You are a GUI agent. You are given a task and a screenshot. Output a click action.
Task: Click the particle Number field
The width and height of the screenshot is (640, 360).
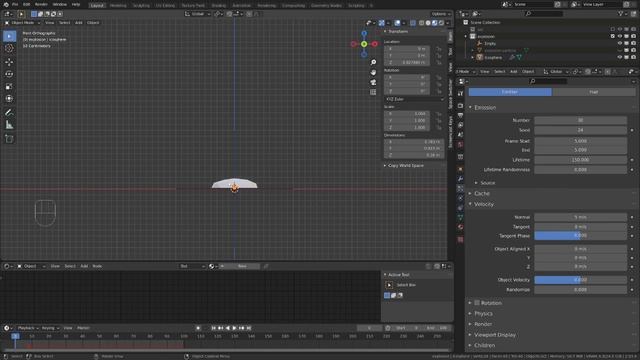click(x=580, y=120)
